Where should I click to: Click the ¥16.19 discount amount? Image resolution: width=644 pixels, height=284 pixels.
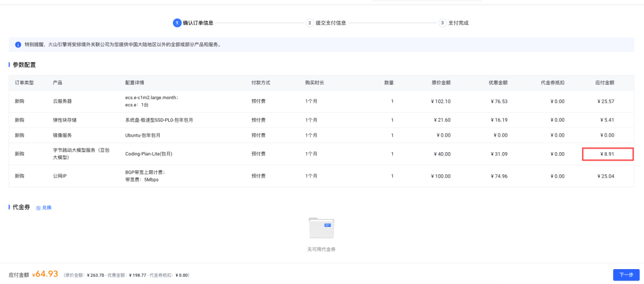coord(499,121)
